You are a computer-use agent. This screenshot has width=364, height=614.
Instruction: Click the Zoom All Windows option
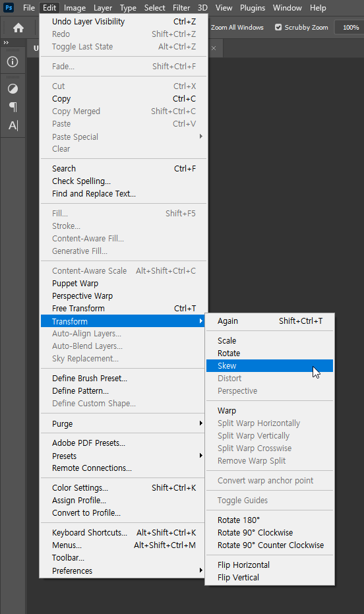click(x=237, y=28)
